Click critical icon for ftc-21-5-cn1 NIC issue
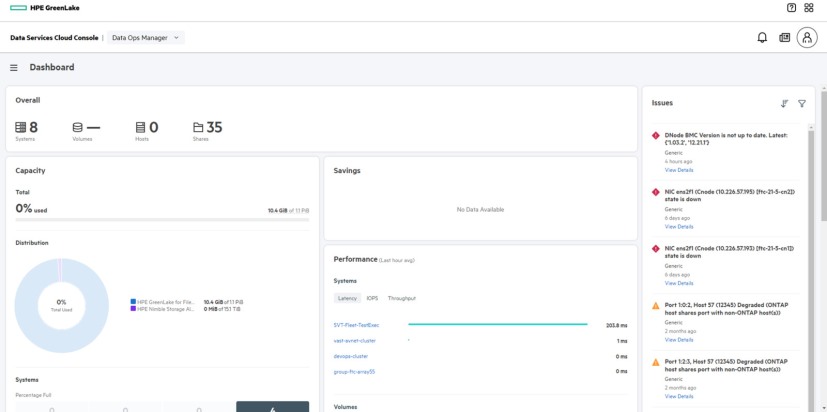Screen dimensions: 827x412 pyautogui.click(x=656, y=248)
